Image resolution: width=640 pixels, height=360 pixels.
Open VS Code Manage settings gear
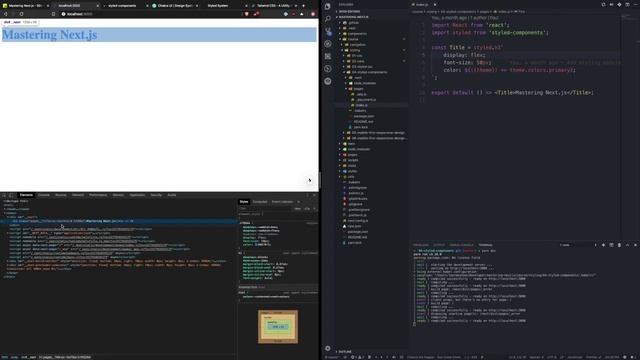click(x=327, y=348)
